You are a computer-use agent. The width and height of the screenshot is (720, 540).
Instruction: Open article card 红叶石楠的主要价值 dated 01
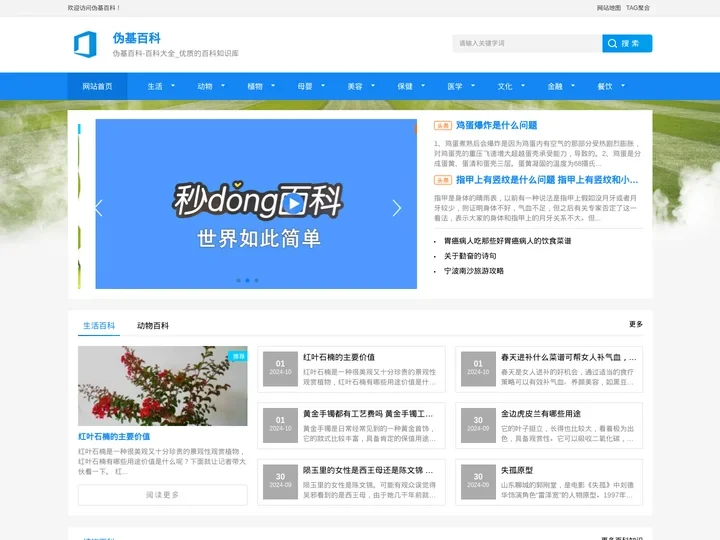[x=339, y=357]
